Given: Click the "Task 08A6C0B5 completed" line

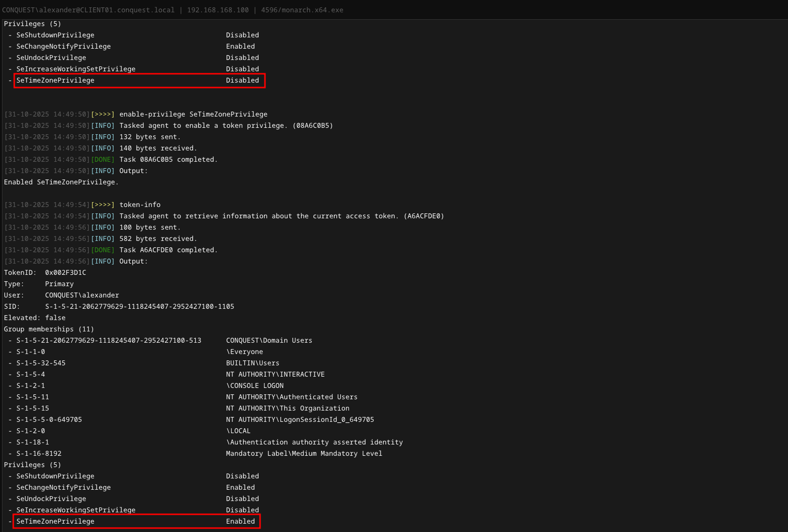Looking at the screenshot, I should (x=168, y=159).
